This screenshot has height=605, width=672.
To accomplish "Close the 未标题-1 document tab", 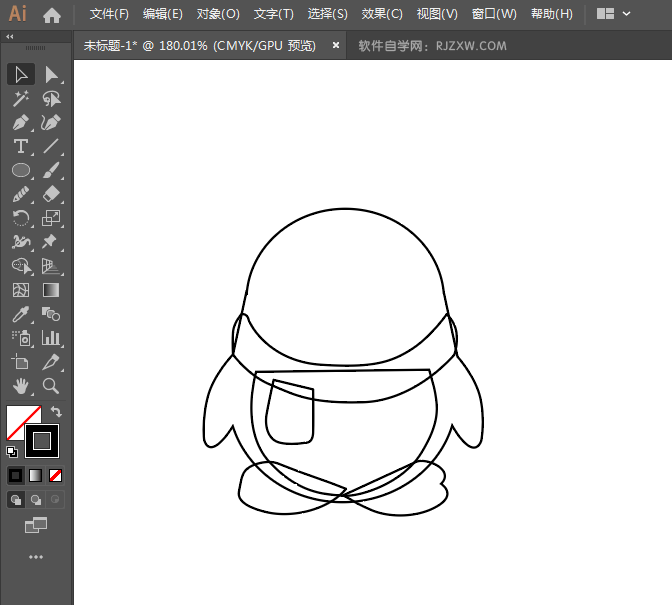I will point(335,45).
